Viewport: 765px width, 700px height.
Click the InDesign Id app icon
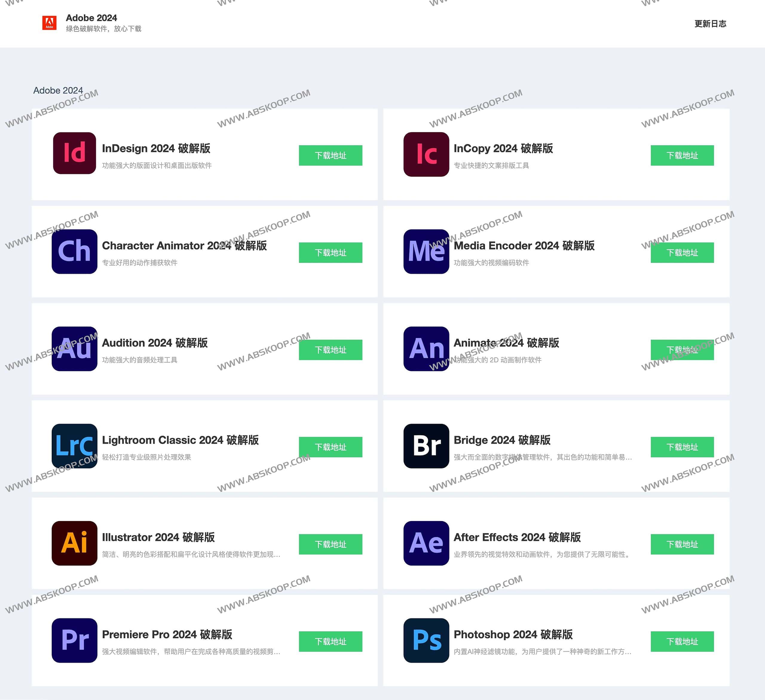coord(74,153)
